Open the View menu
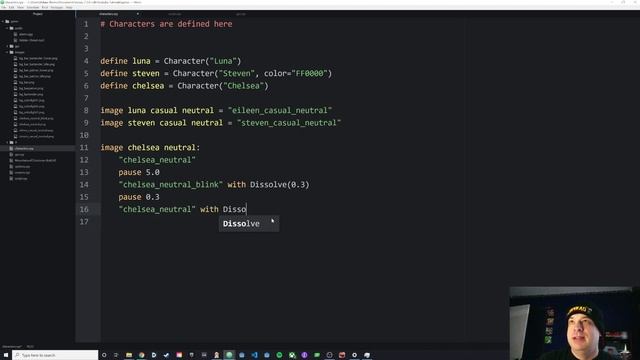 pos(20,7)
